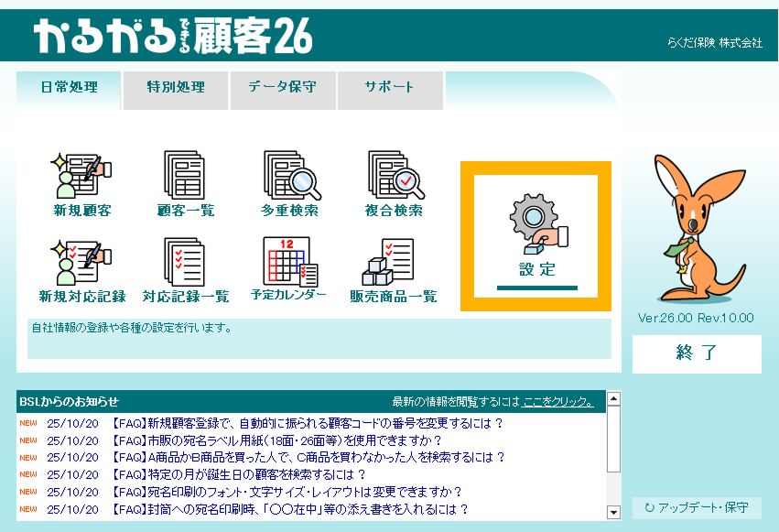Click the 終了 exit button
The image size is (779, 532).
pos(697,353)
